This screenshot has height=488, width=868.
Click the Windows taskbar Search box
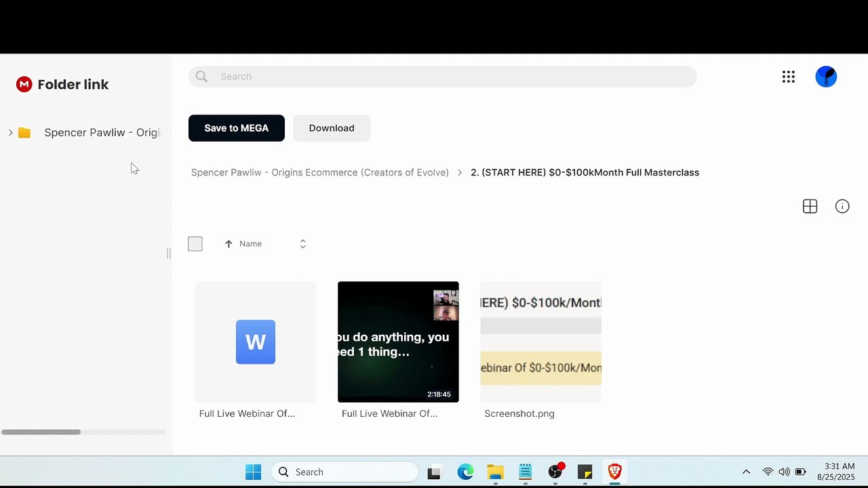[345, 472]
